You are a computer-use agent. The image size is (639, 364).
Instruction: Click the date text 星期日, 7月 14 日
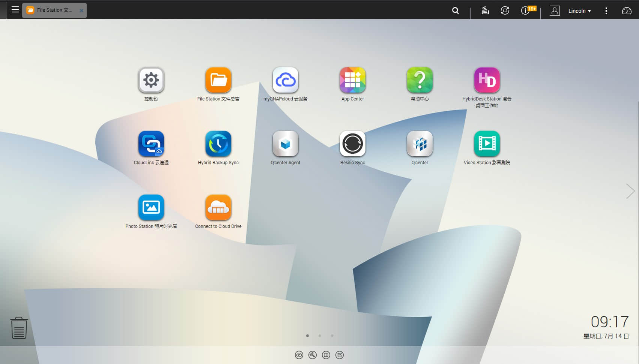click(606, 336)
